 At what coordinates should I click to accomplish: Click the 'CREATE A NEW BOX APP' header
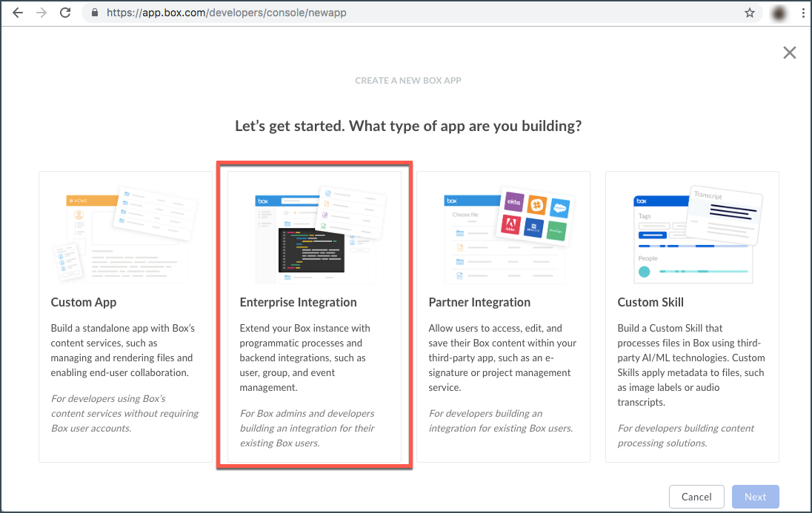[x=408, y=81]
